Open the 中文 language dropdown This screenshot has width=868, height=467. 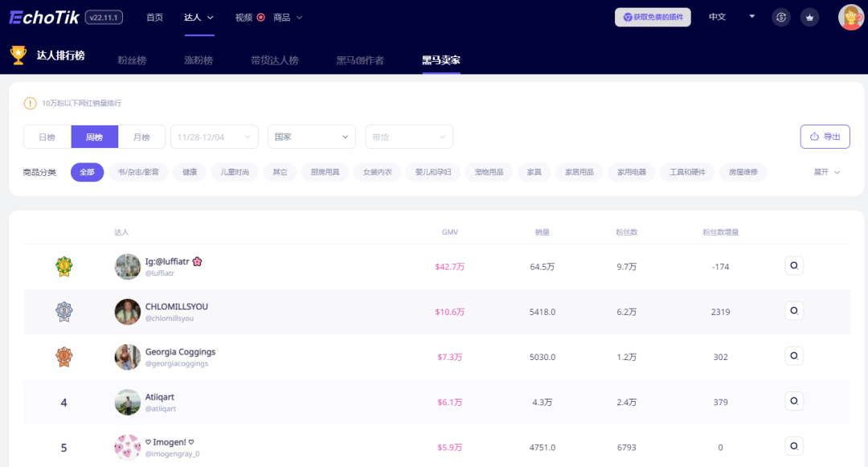pyautogui.click(x=732, y=17)
